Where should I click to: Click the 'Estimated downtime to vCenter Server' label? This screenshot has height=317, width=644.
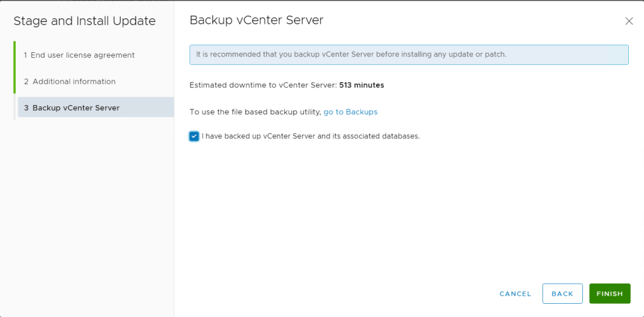(x=263, y=85)
